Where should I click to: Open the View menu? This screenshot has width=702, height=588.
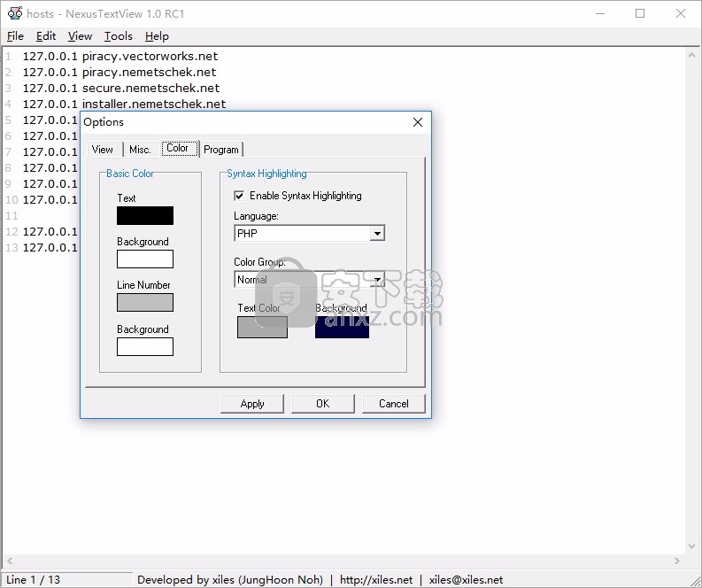(x=80, y=36)
